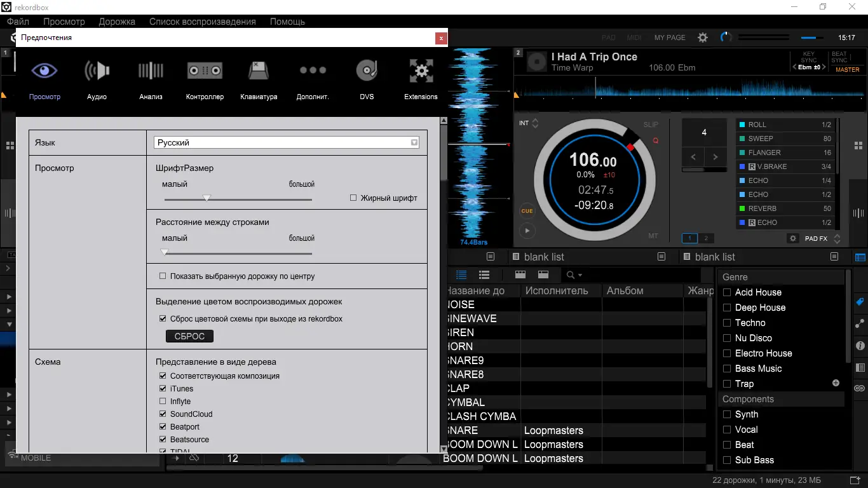Click KEY SYNC on deck 2
This screenshot has height=488, width=868.
point(809,57)
